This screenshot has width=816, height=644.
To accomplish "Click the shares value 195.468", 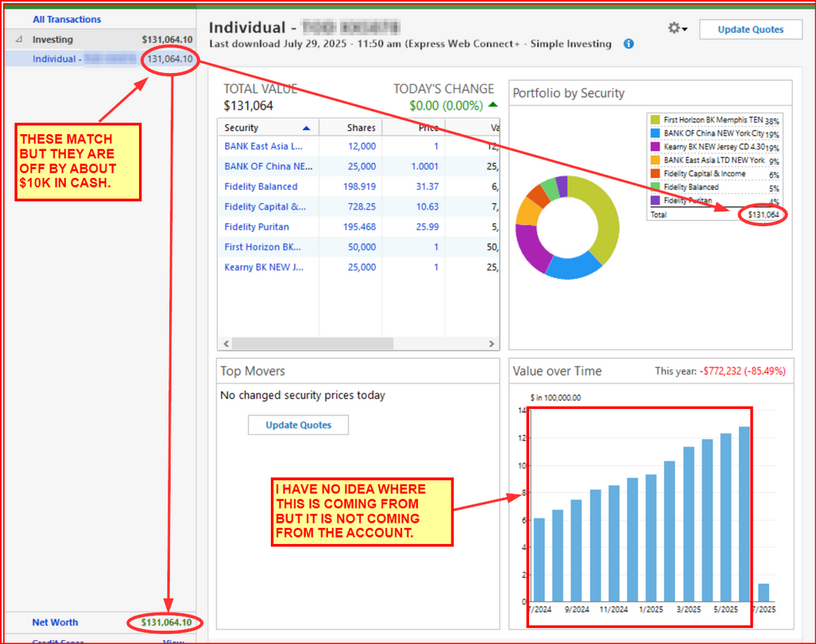I will click(x=360, y=227).
